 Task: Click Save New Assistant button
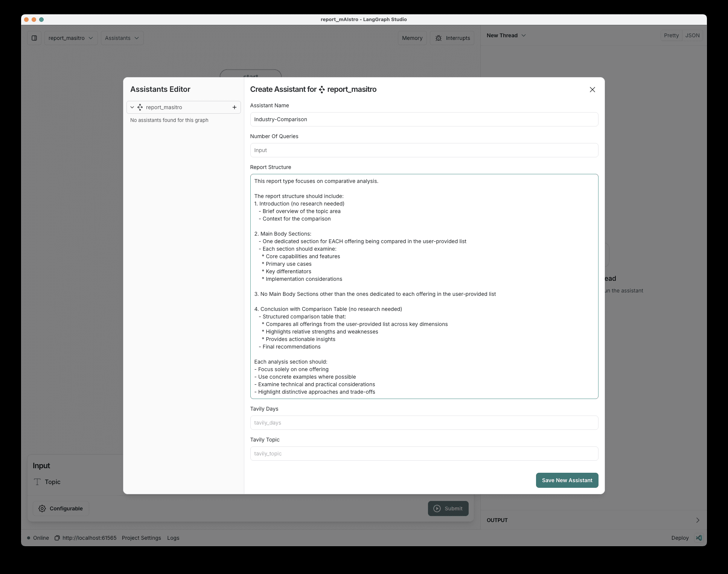click(x=567, y=480)
